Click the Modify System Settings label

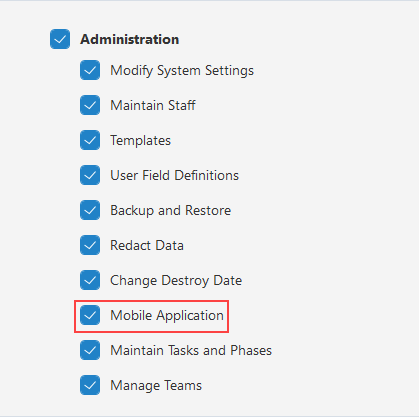(x=182, y=71)
